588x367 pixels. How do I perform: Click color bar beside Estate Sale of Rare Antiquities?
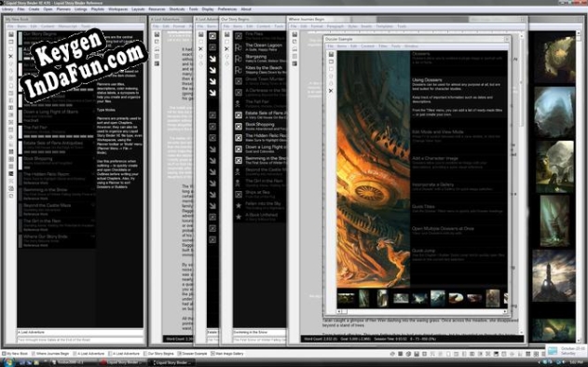[21, 147]
